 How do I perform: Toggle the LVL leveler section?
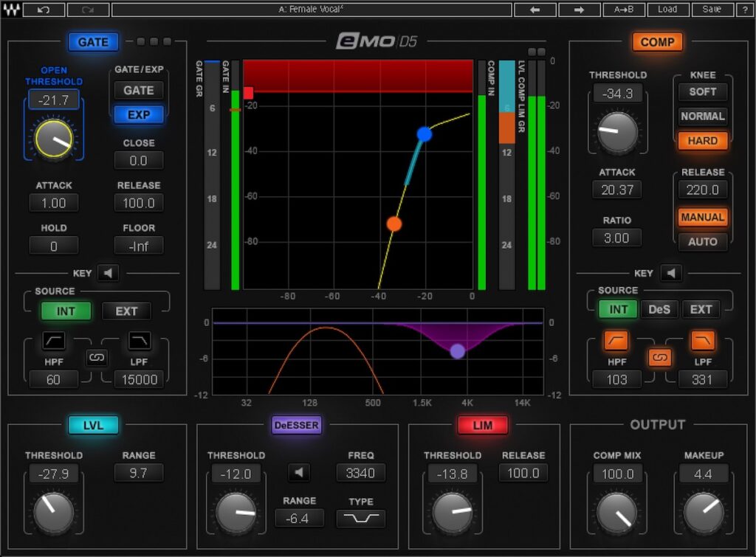pos(93,426)
